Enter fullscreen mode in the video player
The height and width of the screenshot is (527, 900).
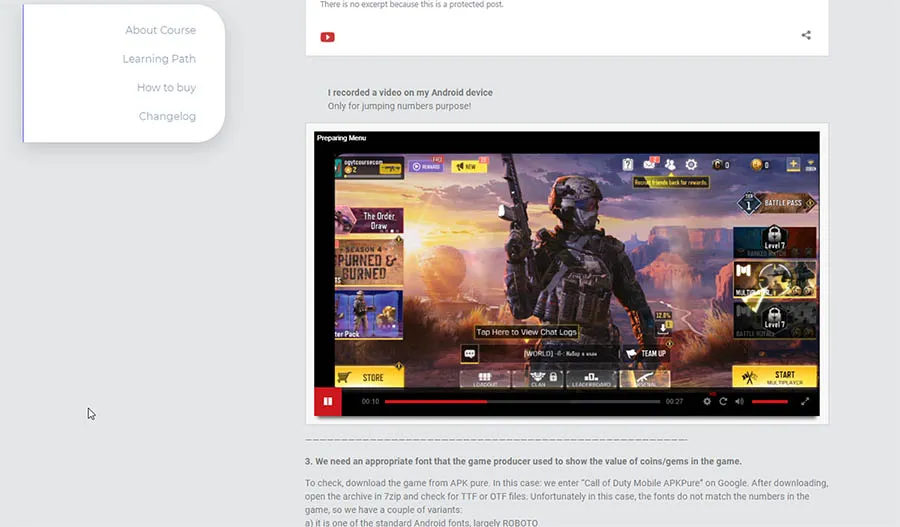805,401
